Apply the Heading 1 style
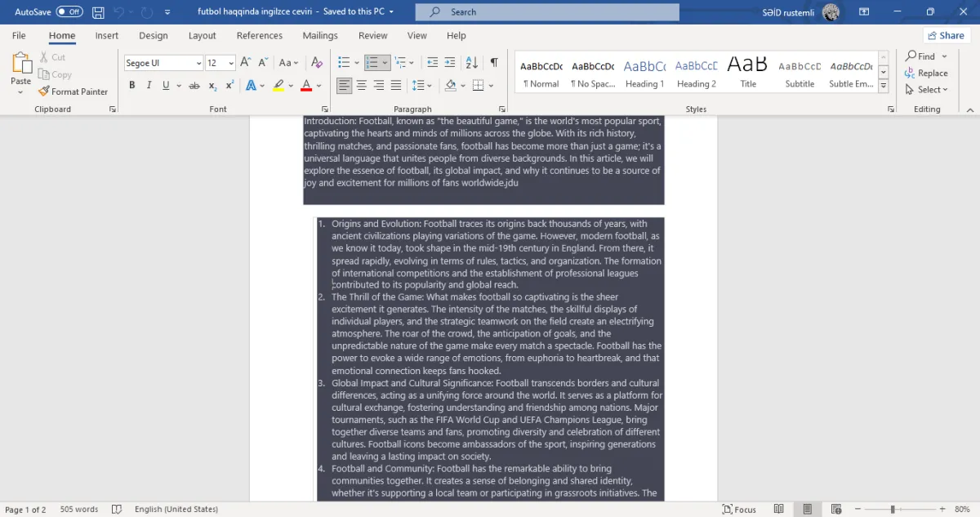Screen dimensions: 980x517 (x=644, y=74)
